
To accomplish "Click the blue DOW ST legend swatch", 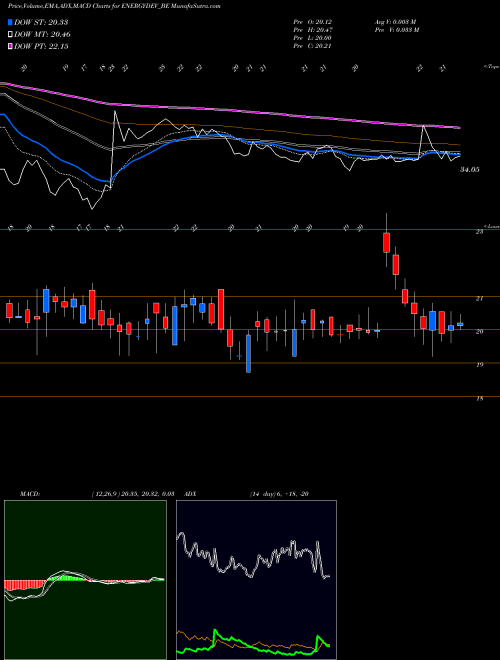I will (11, 22).
